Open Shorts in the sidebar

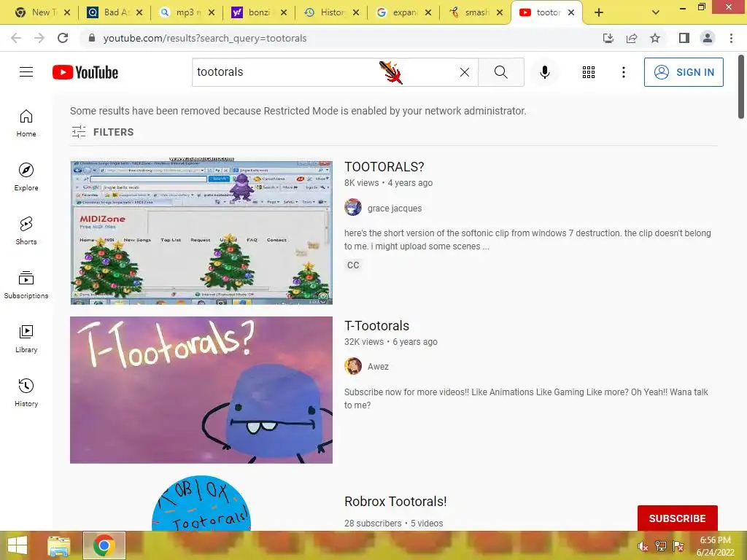[26, 231]
